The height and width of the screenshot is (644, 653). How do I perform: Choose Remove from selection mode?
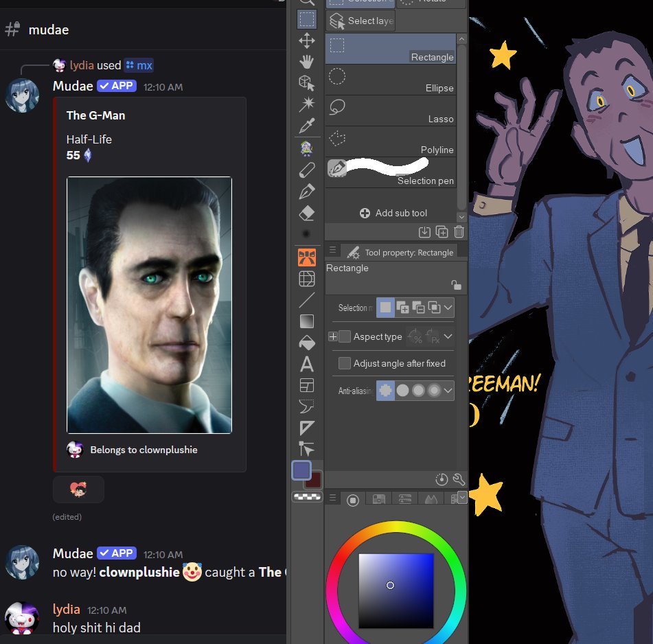[x=418, y=308]
